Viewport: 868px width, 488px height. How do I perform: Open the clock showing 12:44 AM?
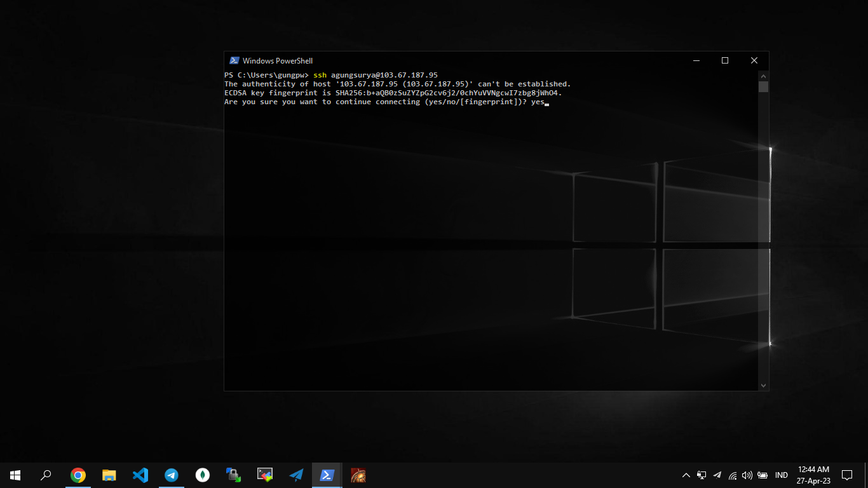(x=813, y=475)
